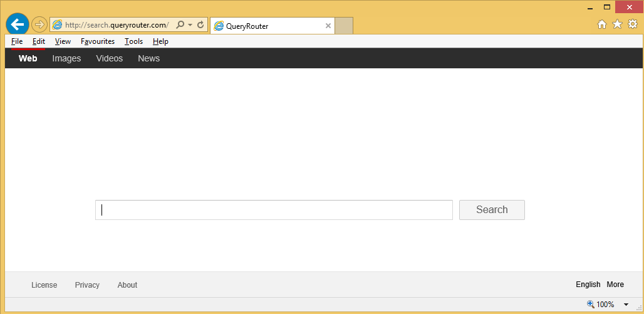Open the Privacy link
The image size is (644, 314).
click(x=87, y=285)
